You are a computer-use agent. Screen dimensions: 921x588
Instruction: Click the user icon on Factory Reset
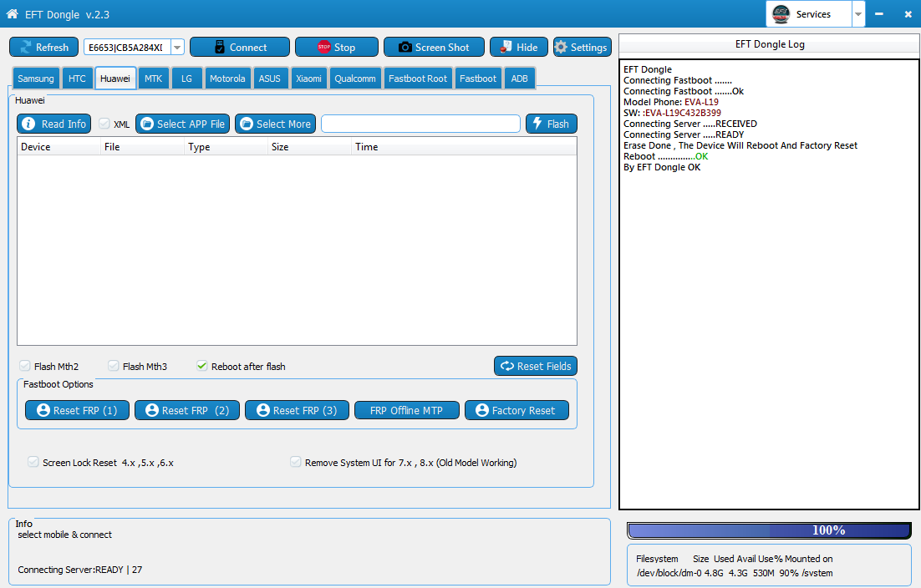click(x=482, y=410)
